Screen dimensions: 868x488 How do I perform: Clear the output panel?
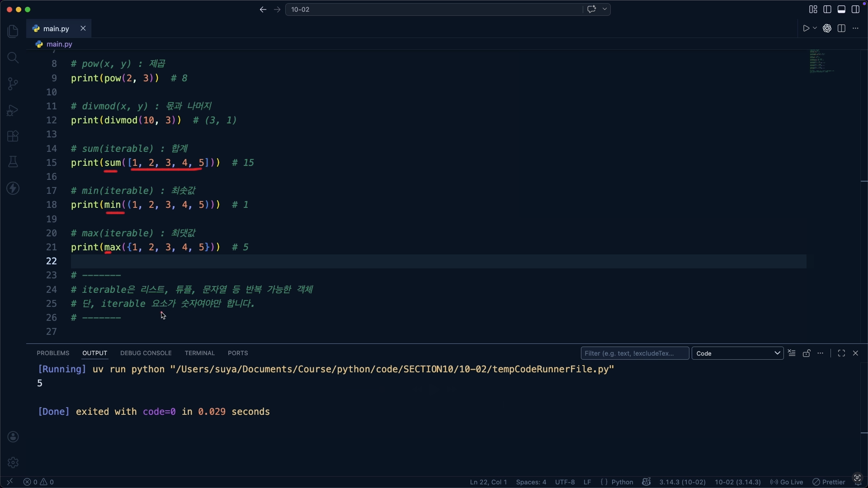pos(792,353)
